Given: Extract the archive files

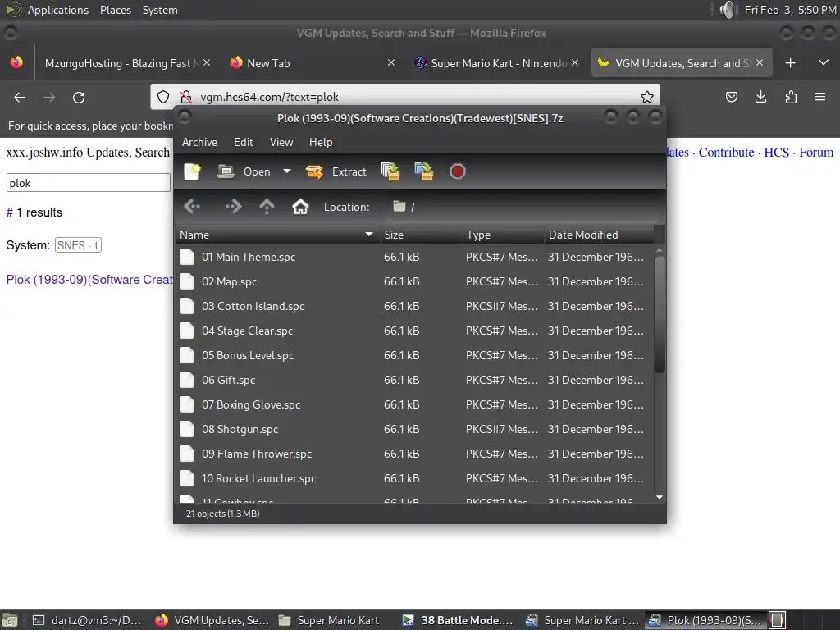Looking at the screenshot, I should point(336,171).
